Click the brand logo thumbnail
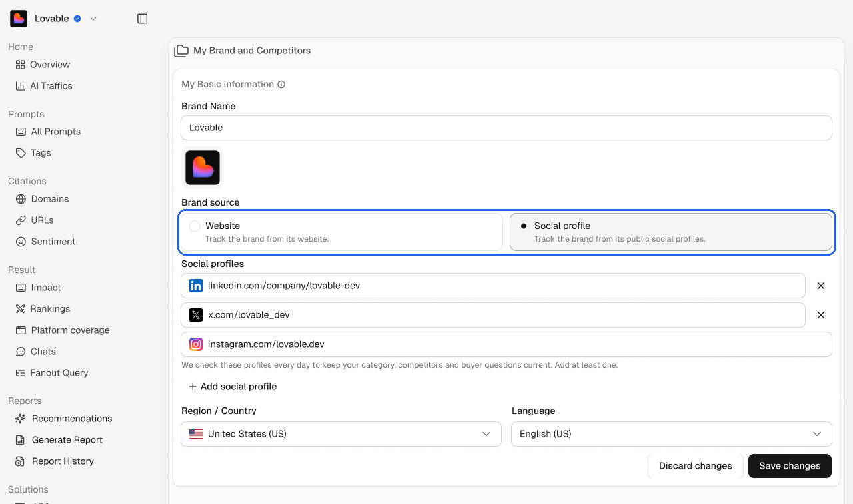This screenshot has width=853, height=504. [x=203, y=168]
